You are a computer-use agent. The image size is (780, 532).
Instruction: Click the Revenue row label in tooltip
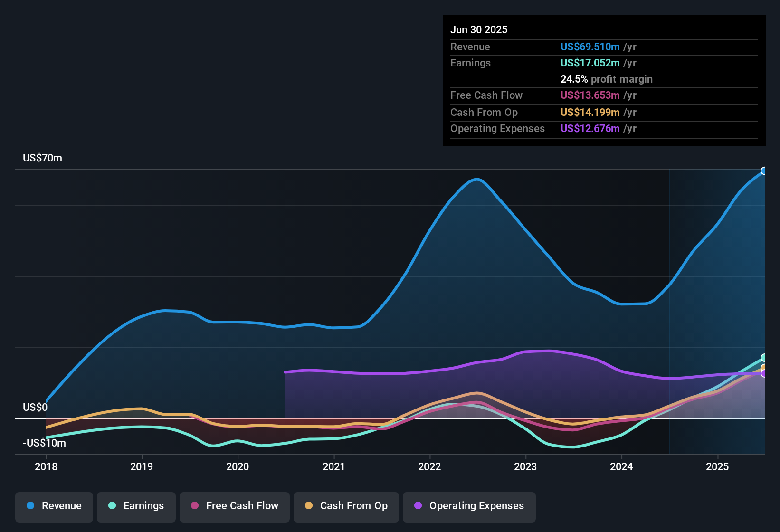[470, 47]
